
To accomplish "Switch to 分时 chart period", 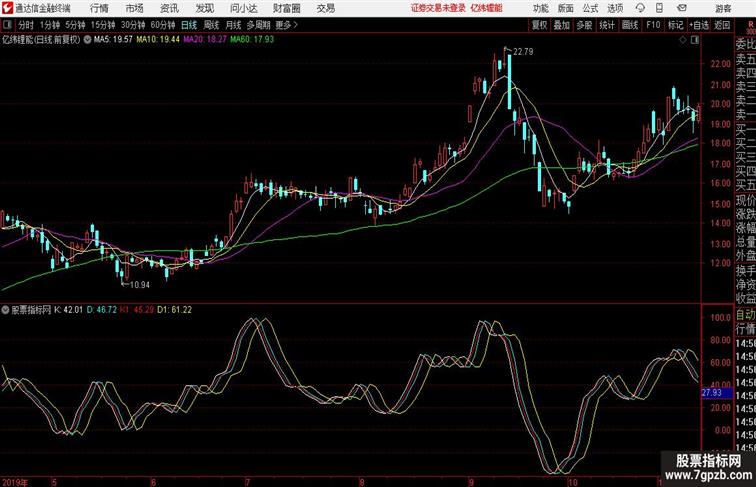I will point(26,25).
